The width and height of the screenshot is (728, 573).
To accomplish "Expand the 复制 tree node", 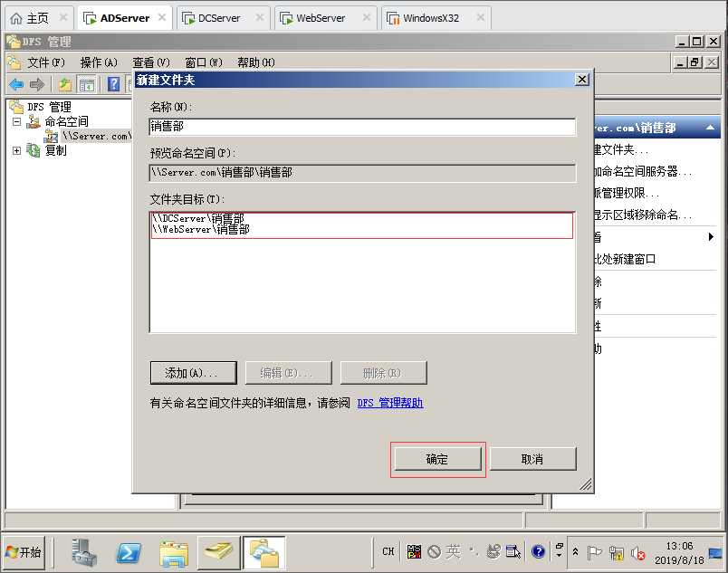I will [x=16, y=150].
